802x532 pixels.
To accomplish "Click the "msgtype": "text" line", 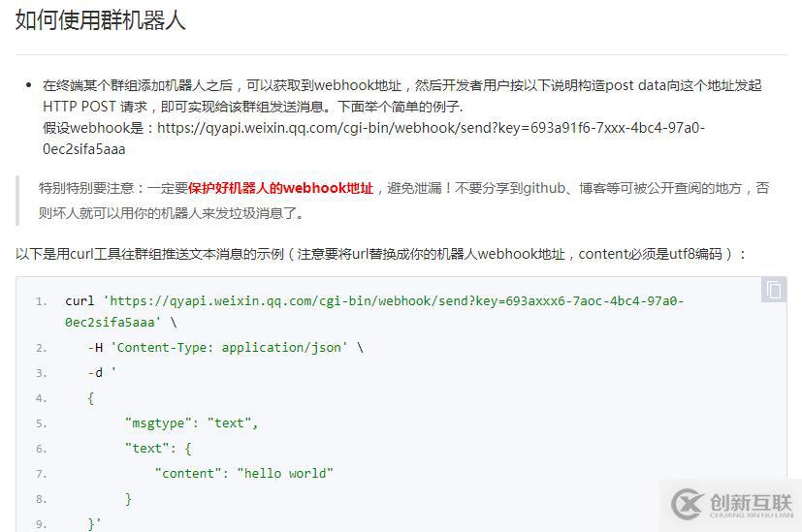I will coord(191,423).
